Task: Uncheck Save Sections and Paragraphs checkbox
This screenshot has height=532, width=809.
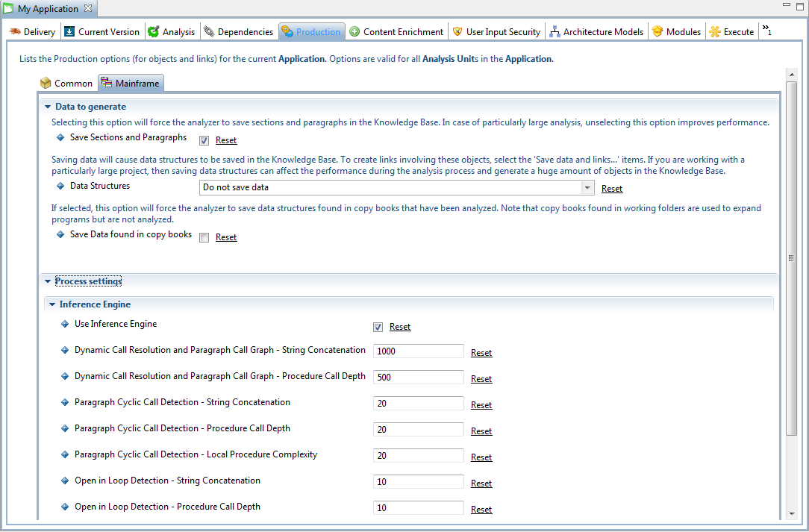Action: [204, 140]
